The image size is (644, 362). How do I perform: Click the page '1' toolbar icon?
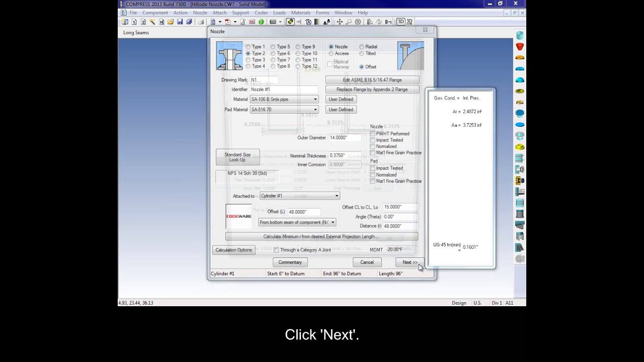134,22
